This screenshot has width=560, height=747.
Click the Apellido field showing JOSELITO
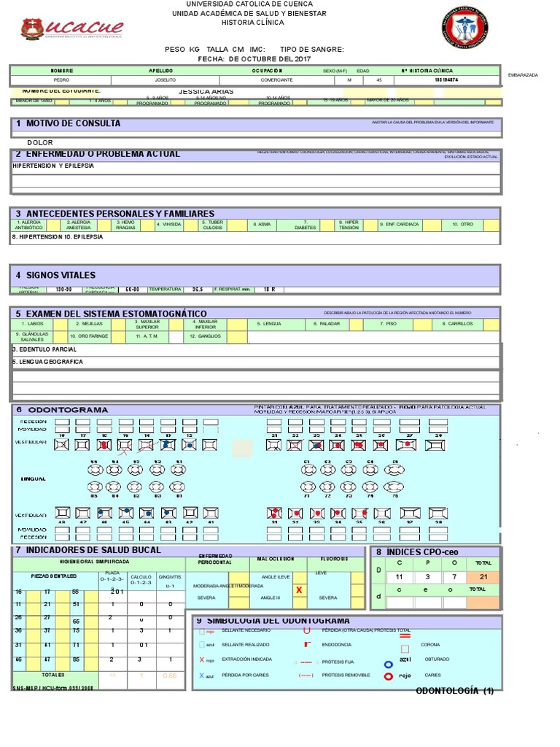click(x=166, y=80)
